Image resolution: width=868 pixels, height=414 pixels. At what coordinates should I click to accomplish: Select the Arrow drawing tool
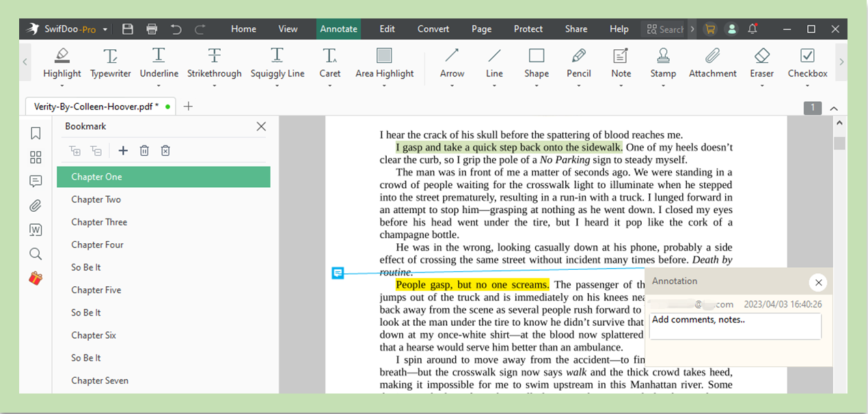coord(452,63)
